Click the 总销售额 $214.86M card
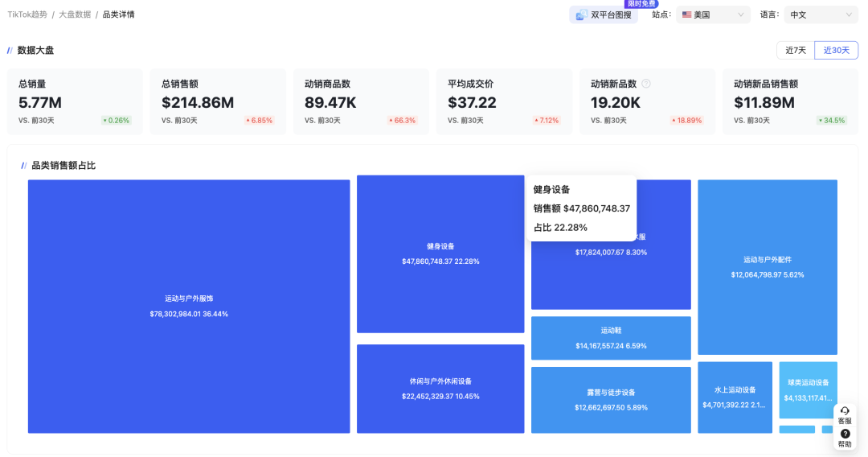 click(x=218, y=101)
